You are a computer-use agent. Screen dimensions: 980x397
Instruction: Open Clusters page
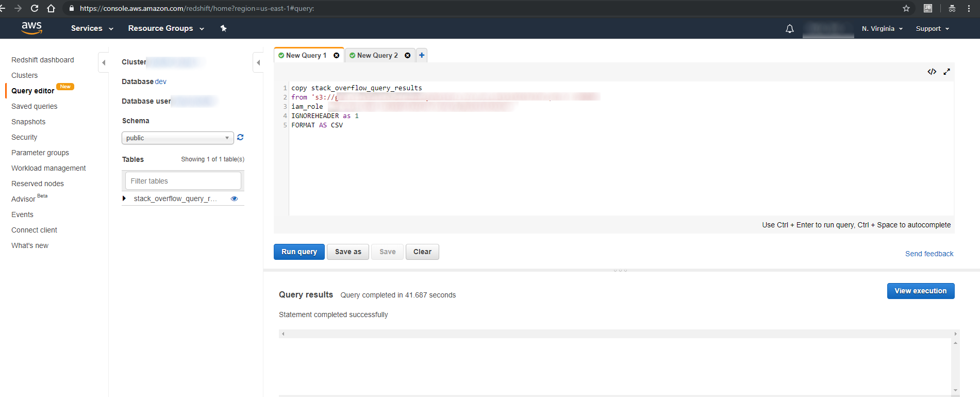(25, 75)
